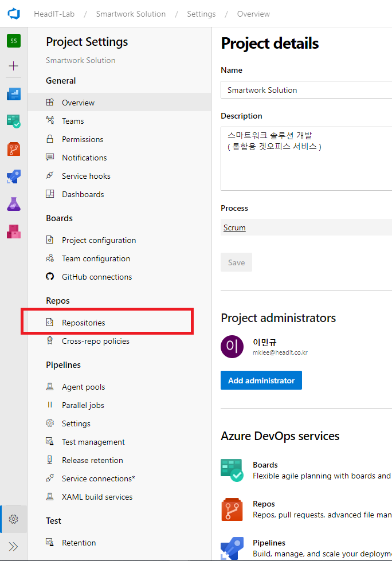The width and height of the screenshot is (392, 561).
Task: Click Settings breadcrumb link
Action: click(201, 14)
